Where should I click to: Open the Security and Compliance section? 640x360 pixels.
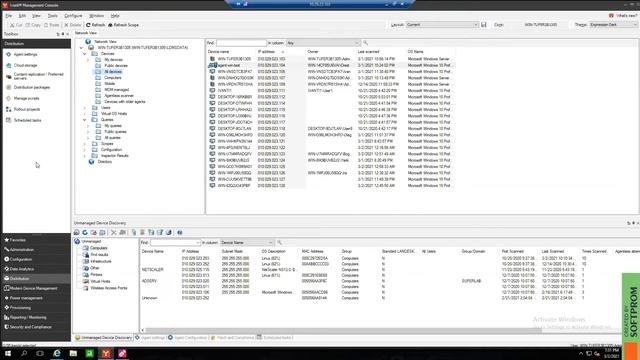click(36, 327)
